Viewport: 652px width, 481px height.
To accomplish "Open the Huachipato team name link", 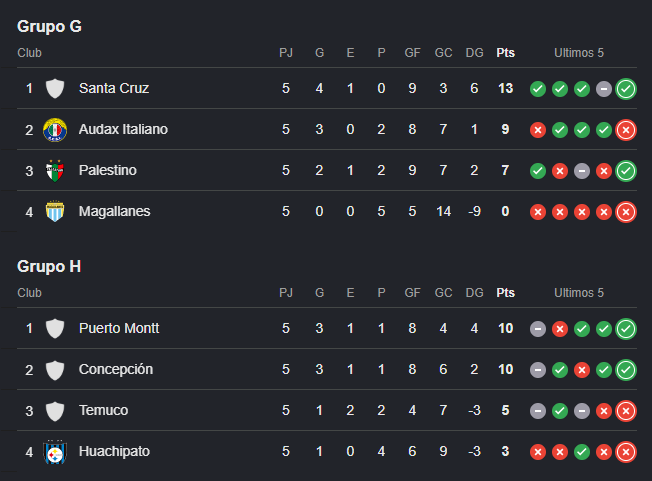I will click(114, 451).
